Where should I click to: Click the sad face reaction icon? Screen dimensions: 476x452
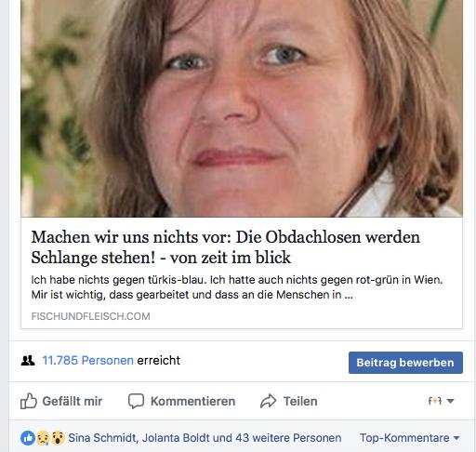point(43,438)
